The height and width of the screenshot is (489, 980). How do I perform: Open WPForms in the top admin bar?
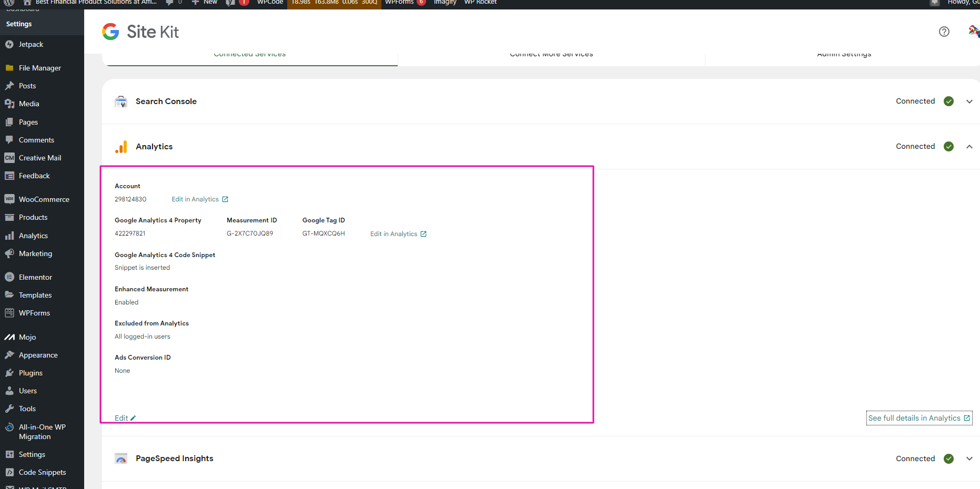point(399,3)
